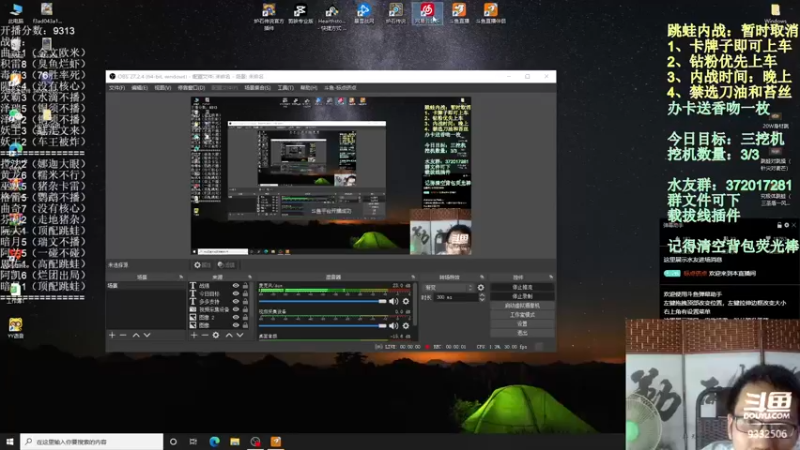Open the 帮助(H) menu

pos(309,88)
